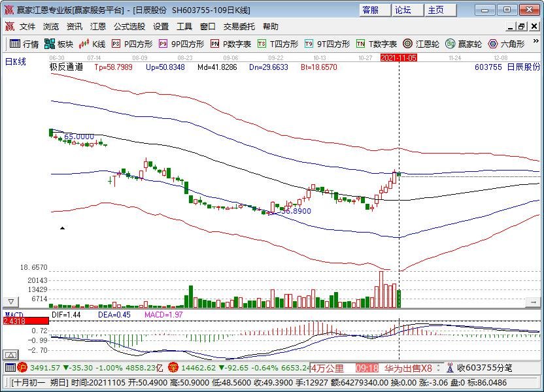The height and width of the screenshot is (392, 544).
Task: Click the Tp=58.7989 channel value
Action: (x=114, y=67)
